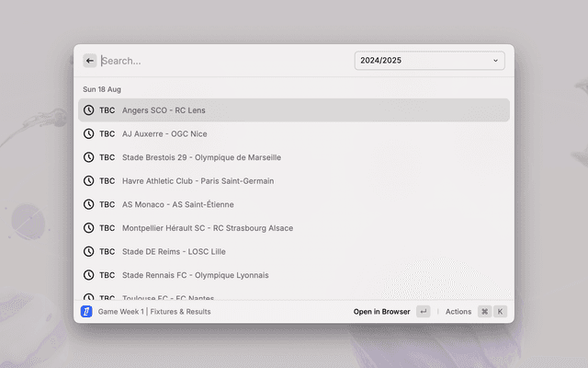The image size is (588, 368).
Task: Select AJ Auxerre - OGC Nice fixture
Action: click(164, 133)
